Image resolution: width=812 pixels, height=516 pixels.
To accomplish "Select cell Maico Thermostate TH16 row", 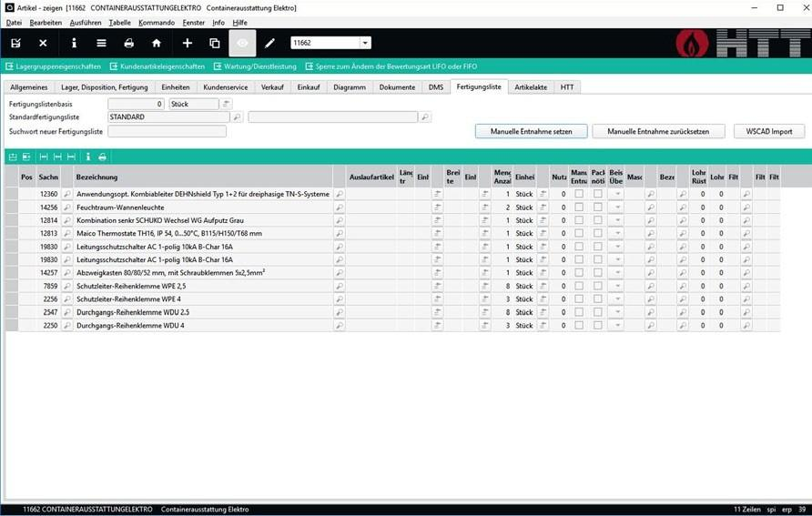I will tap(203, 233).
